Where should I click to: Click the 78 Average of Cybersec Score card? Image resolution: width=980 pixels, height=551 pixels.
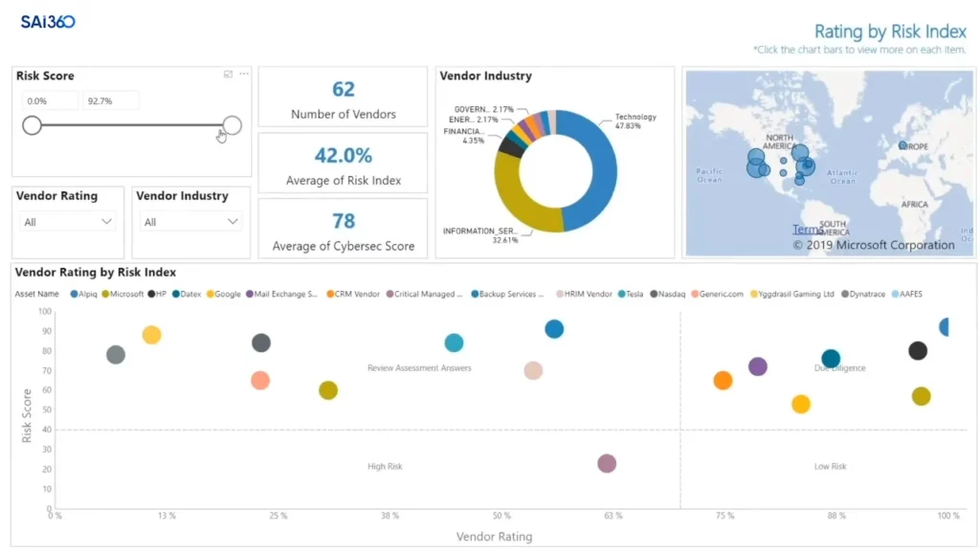click(x=344, y=229)
